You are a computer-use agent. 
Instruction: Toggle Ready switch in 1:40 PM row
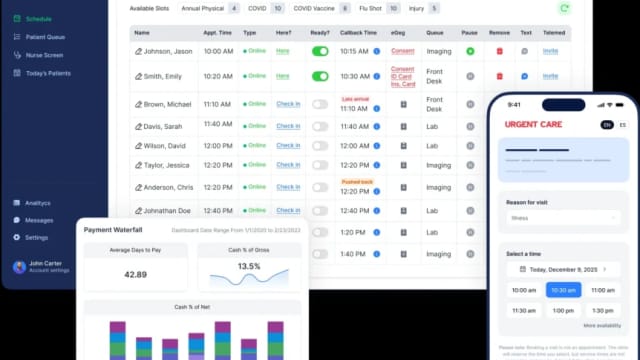[320, 254]
